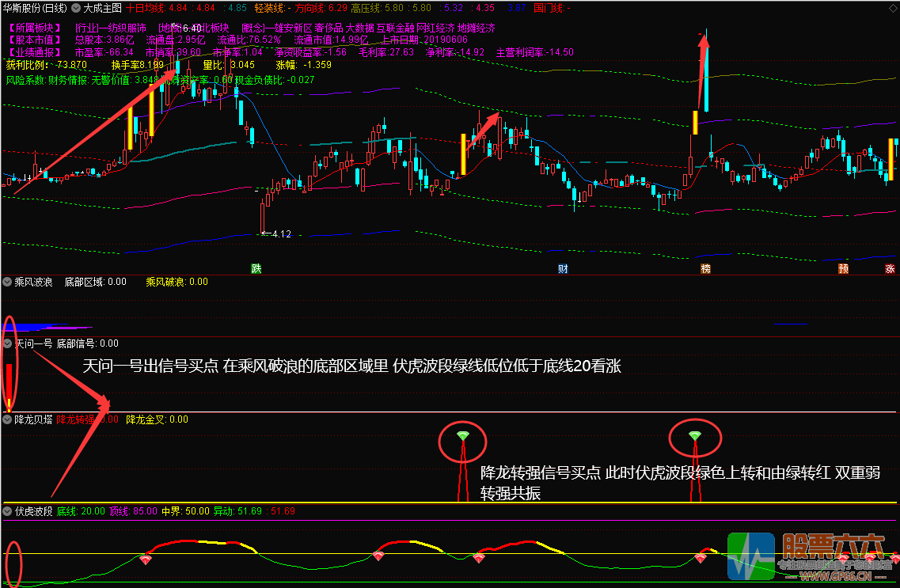Collapse the 乘风波浪 indicator panel

(x=8, y=281)
